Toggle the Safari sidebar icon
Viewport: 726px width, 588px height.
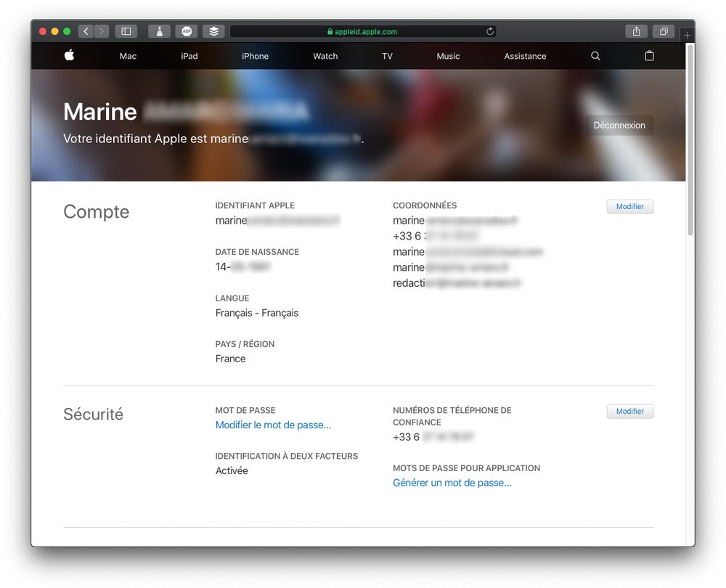point(125,31)
